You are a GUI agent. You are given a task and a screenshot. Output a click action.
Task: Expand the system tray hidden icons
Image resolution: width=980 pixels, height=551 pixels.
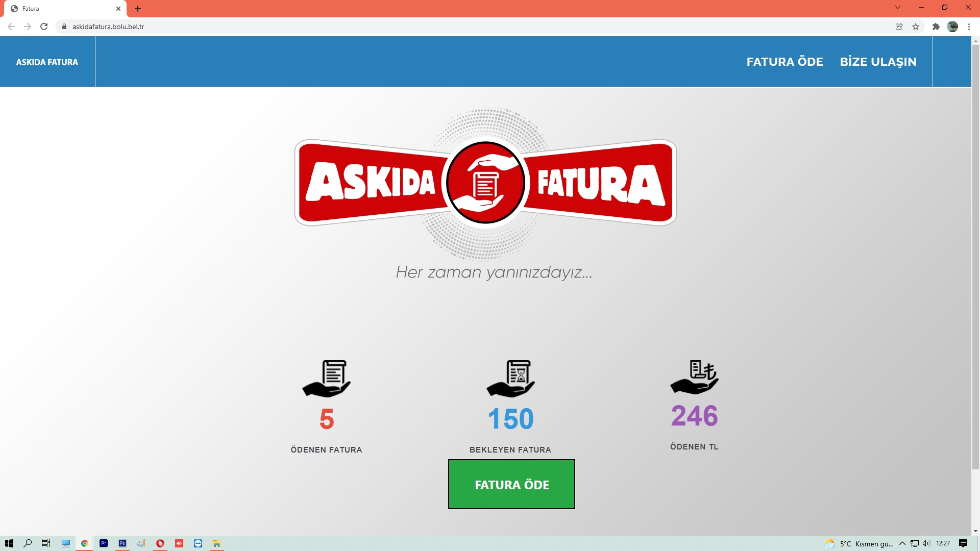tap(902, 543)
